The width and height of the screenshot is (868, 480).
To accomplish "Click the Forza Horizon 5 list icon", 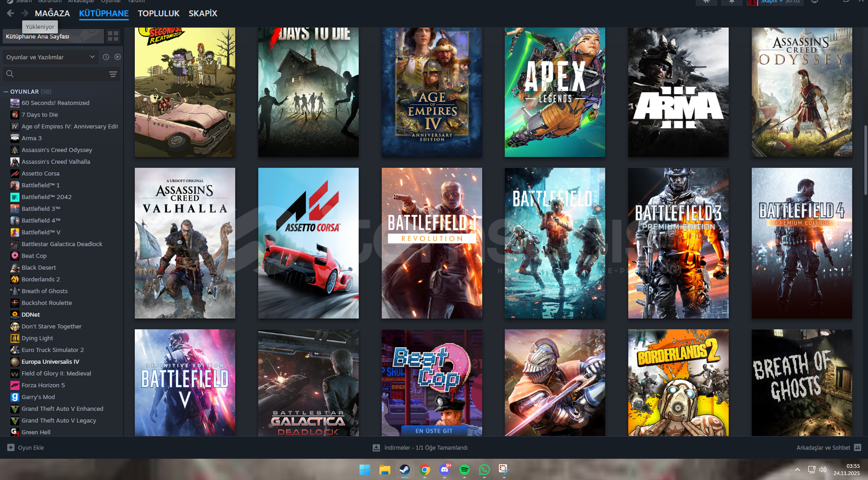I will [x=15, y=385].
